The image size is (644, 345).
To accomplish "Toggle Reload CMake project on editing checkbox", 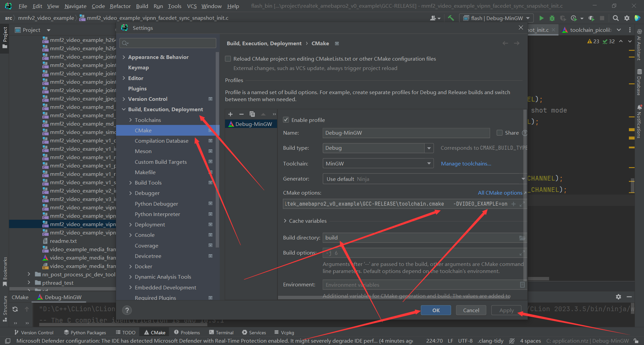I will coord(228,59).
